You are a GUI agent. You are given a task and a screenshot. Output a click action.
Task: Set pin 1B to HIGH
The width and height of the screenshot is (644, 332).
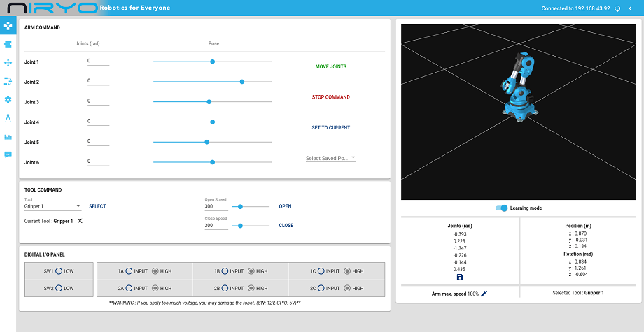[x=251, y=271]
